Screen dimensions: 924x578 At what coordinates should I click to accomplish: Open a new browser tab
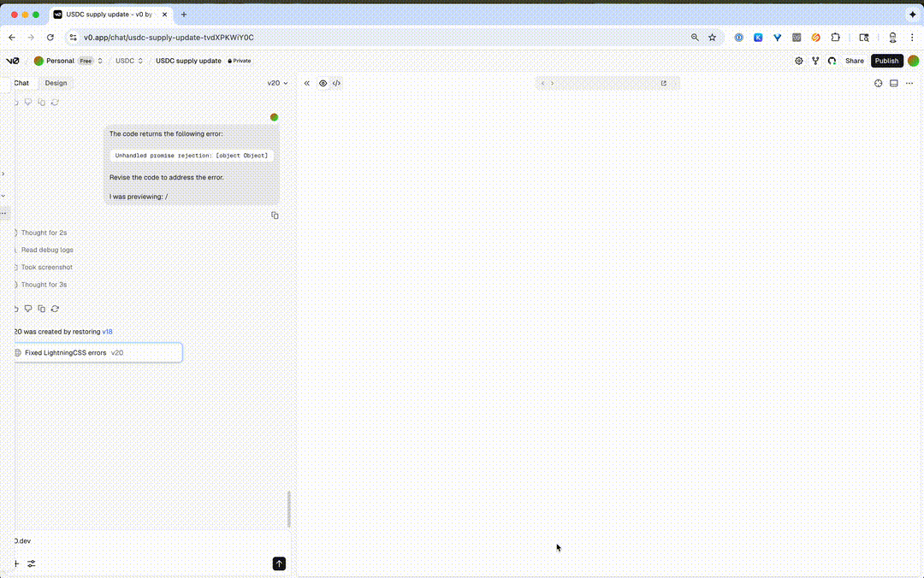184,15
